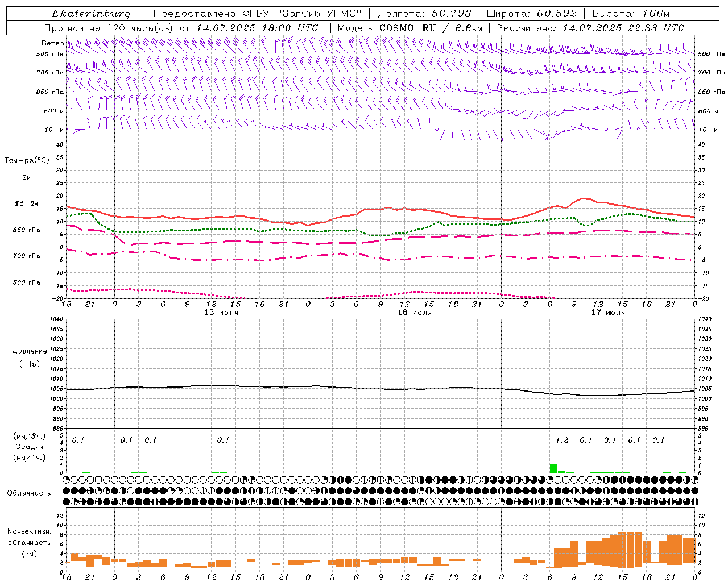Click the Облачность cloud cover label
This screenshot has width=728, height=582.
(29, 493)
